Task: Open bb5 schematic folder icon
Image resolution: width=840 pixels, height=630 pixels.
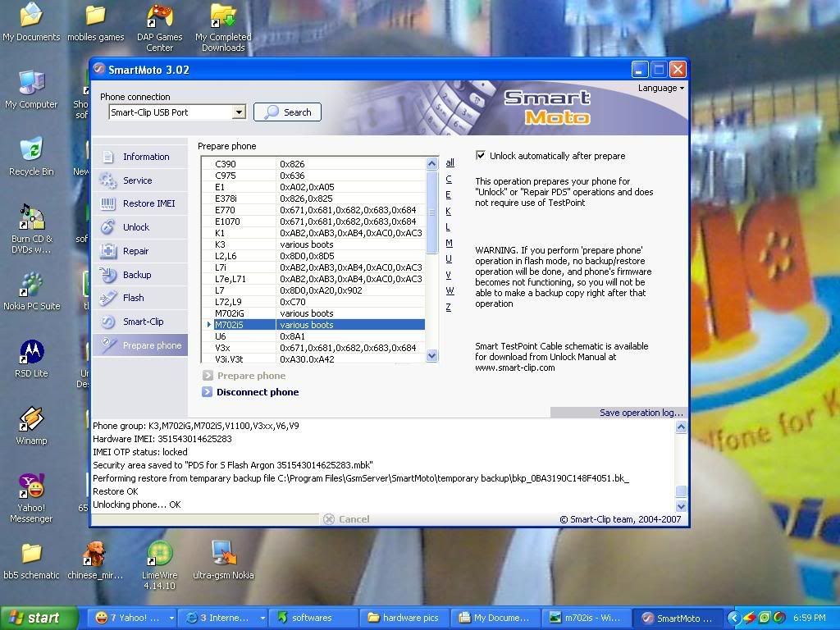Action: tap(31, 554)
